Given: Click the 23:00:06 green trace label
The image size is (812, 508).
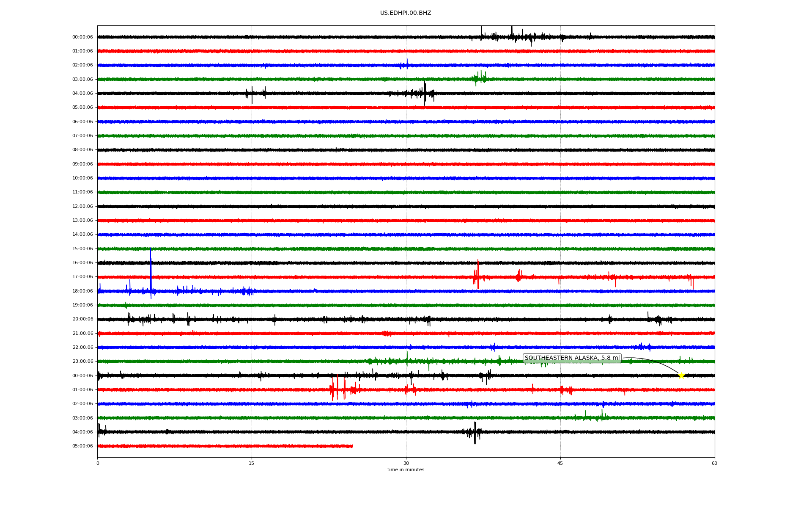Looking at the screenshot, I should (82, 362).
